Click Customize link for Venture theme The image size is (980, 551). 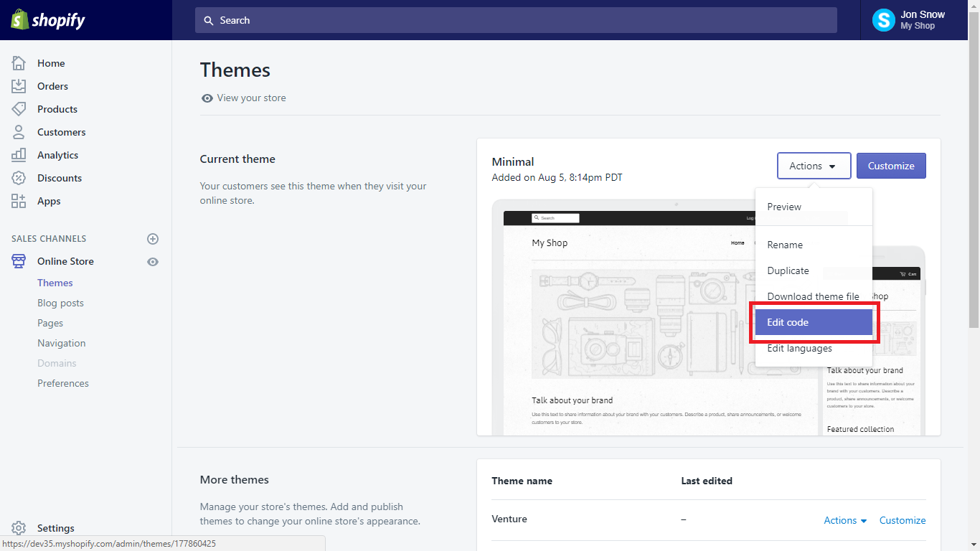[x=903, y=520]
